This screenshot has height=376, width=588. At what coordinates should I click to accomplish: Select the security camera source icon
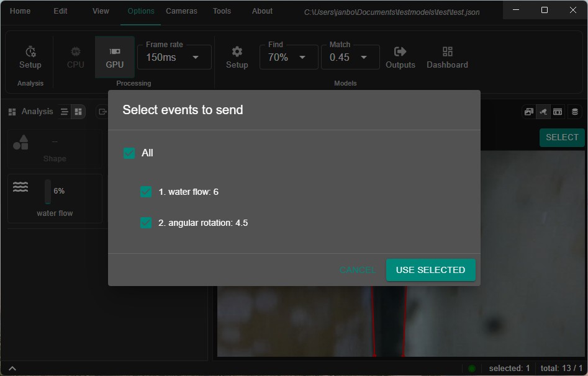[x=543, y=112]
